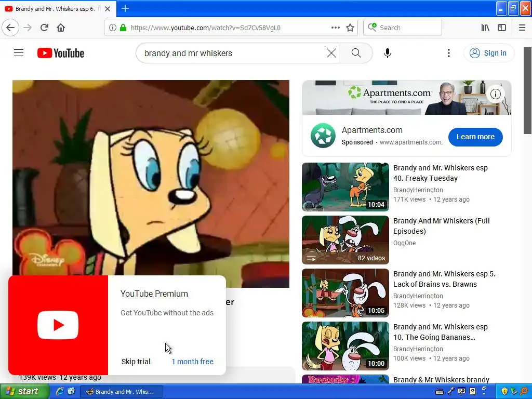Open the Windows start menu

click(x=24, y=392)
